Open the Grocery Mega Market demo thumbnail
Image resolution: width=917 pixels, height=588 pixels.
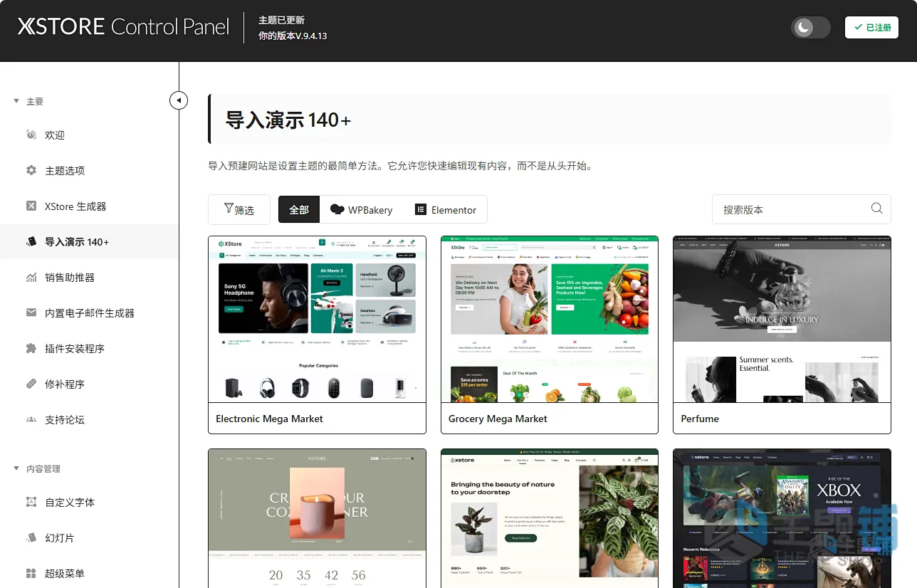[550, 319]
